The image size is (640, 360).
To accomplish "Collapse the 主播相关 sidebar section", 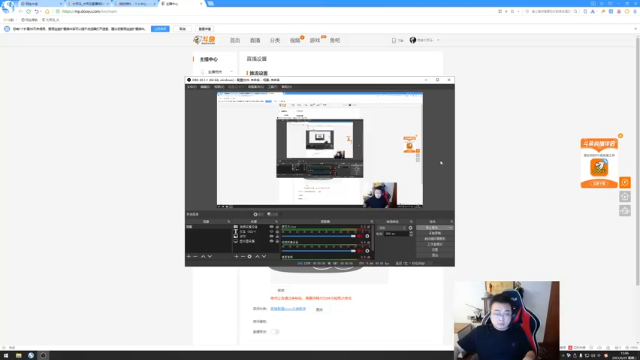I will click(231, 72).
